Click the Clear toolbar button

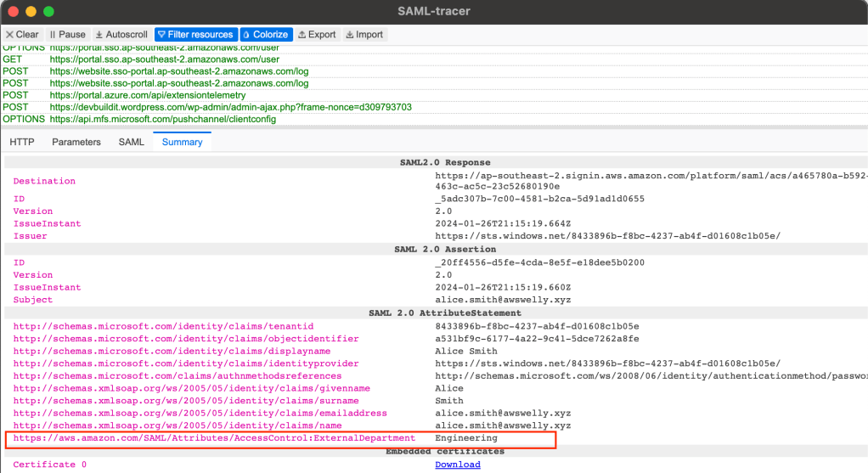pos(22,35)
